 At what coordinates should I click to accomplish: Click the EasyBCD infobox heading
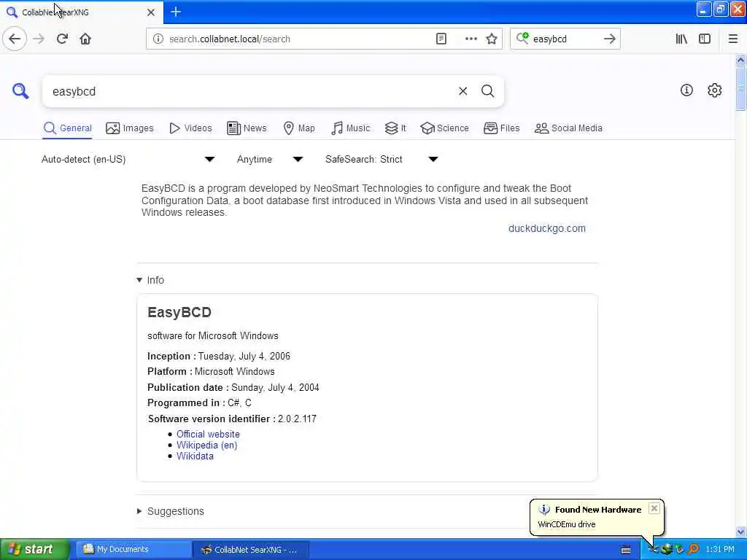click(179, 312)
